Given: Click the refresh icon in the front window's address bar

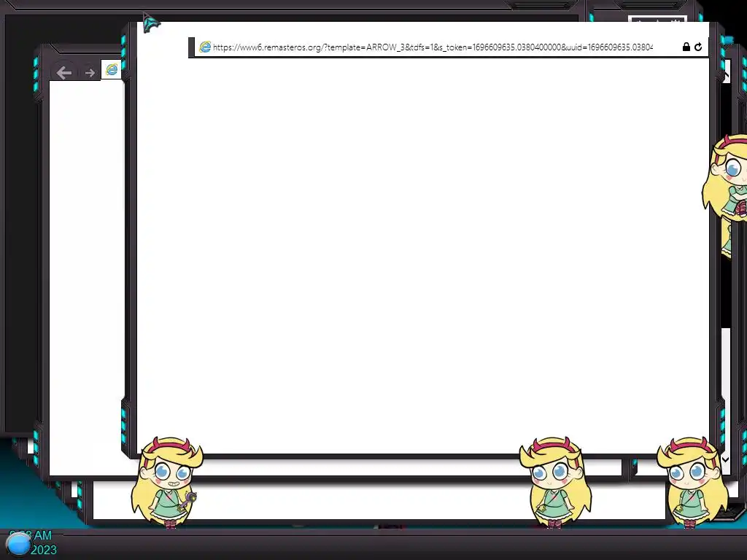Looking at the screenshot, I should (x=698, y=47).
